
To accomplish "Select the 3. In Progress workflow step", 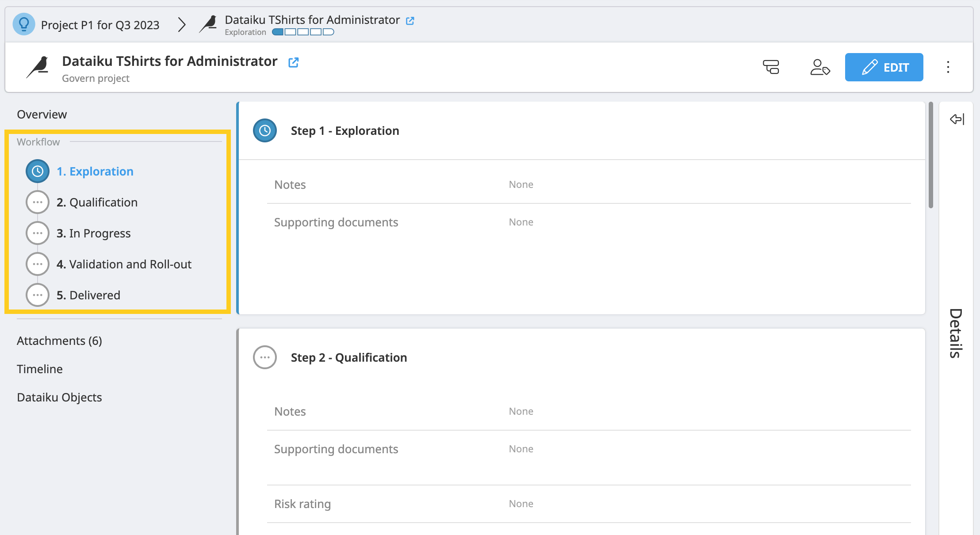I will click(x=94, y=233).
